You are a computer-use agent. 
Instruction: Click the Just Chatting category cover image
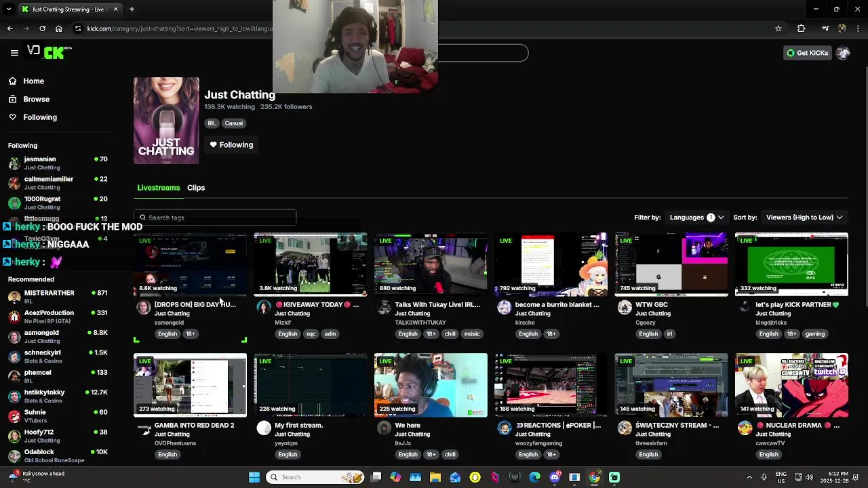coord(166,121)
